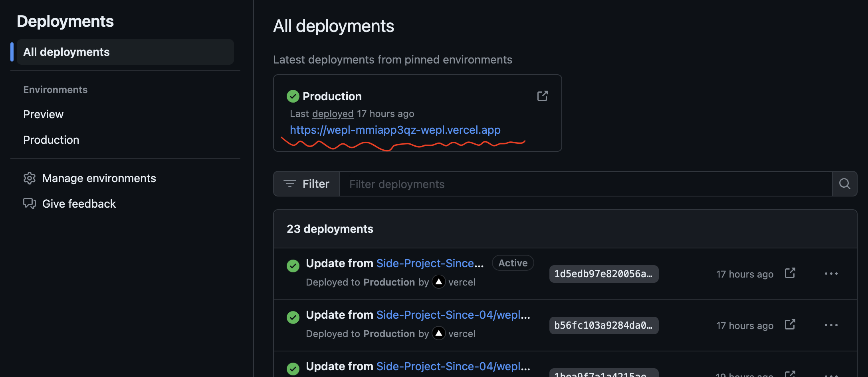The image size is (868, 377).
Task: Click the vercel avatar in b56fc103a9284da0 row
Action: (439, 333)
